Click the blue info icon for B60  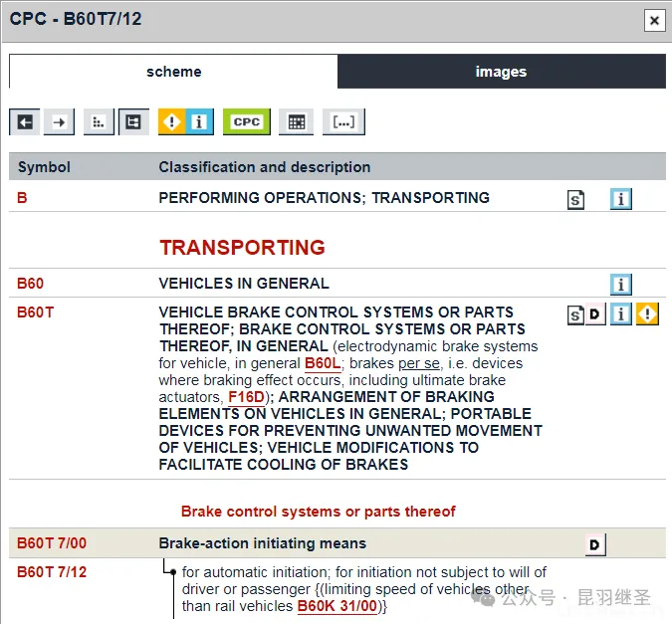[621, 285]
